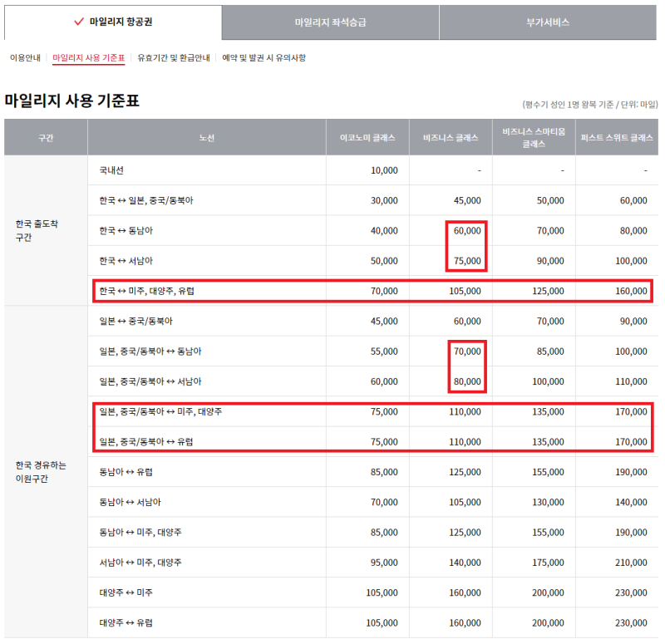Click 85,000 economy value for 동남아 ↔ 유럽

click(384, 472)
